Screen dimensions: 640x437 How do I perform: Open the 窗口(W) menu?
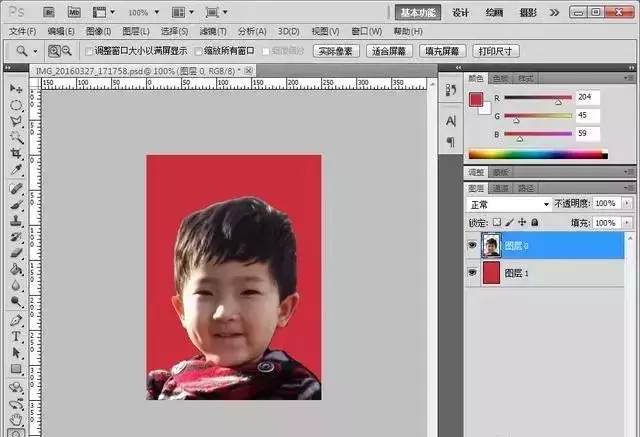tap(367, 31)
